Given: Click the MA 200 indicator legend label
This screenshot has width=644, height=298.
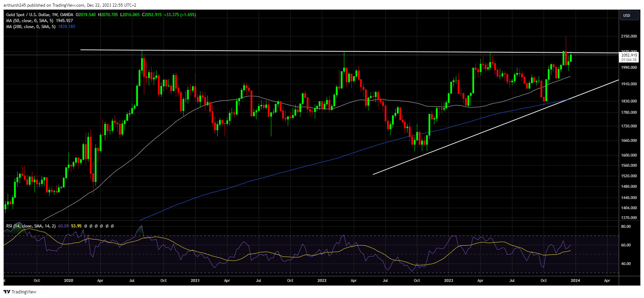Looking at the screenshot, I should (x=31, y=27).
